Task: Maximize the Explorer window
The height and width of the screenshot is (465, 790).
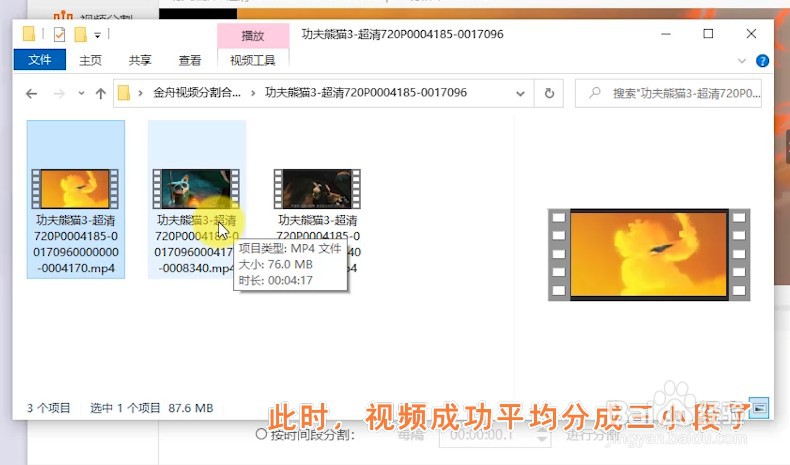Action: pyautogui.click(x=708, y=34)
